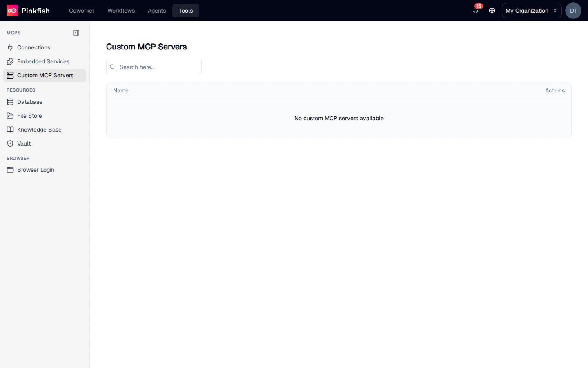Click the Name column header
Screen dimensions: 588x368
pyautogui.click(x=121, y=90)
